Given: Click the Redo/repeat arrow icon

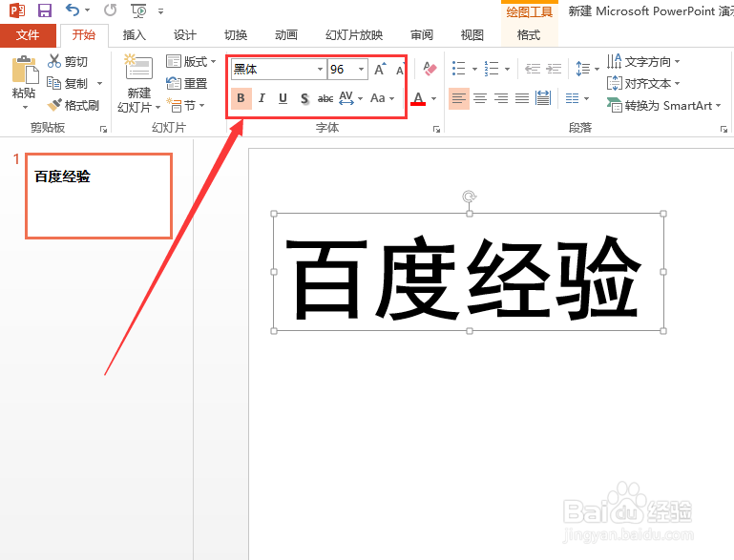Looking at the screenshot, I should coord(111,10).
